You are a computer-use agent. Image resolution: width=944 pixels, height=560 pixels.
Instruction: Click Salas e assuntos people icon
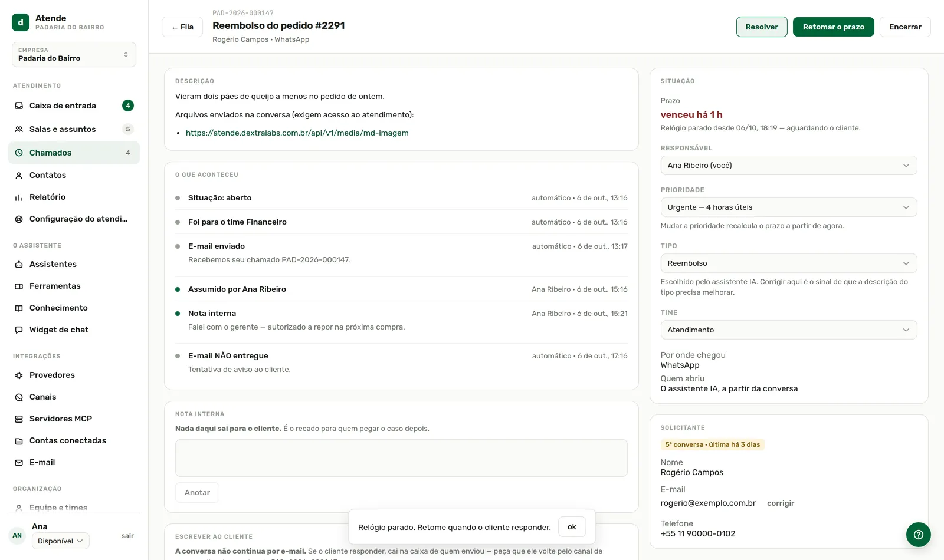click(19, 129)
